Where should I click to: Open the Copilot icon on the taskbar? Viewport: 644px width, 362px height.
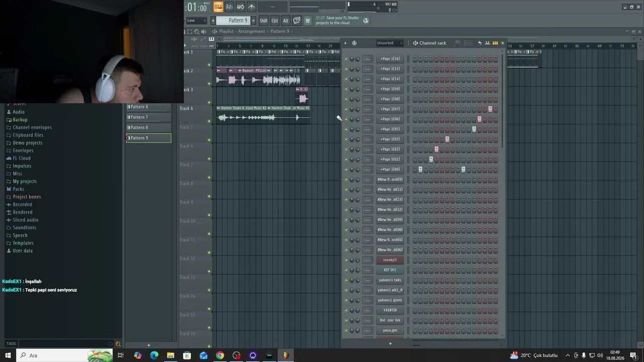tap(138, 355)
